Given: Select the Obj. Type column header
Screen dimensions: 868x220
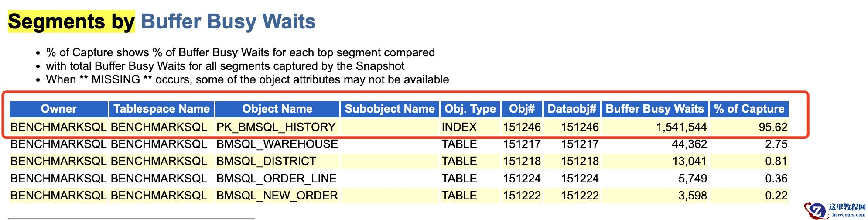Looking at the screenshot, I should [470, 109].
